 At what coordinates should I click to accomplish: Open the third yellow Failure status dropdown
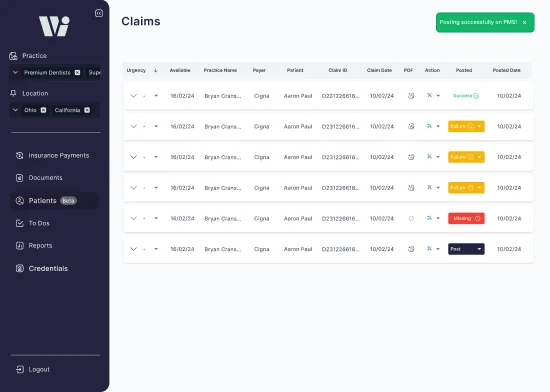(x=466, y=188)
